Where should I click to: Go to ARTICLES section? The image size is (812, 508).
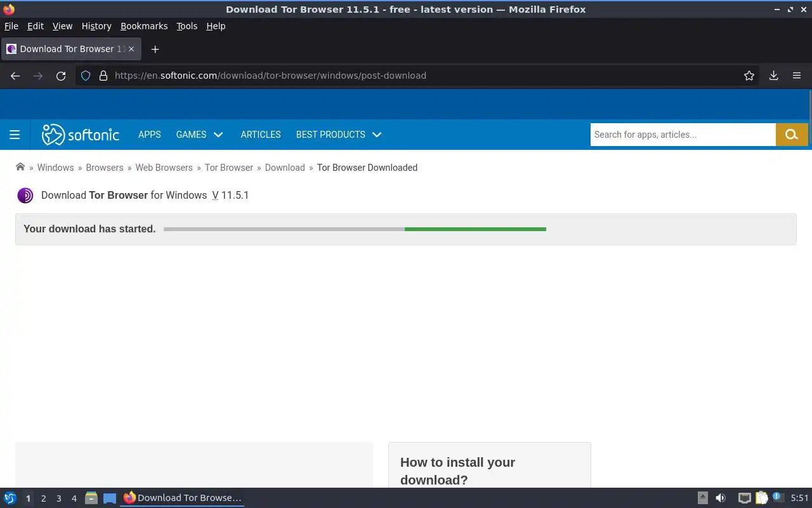click(261, 135)
